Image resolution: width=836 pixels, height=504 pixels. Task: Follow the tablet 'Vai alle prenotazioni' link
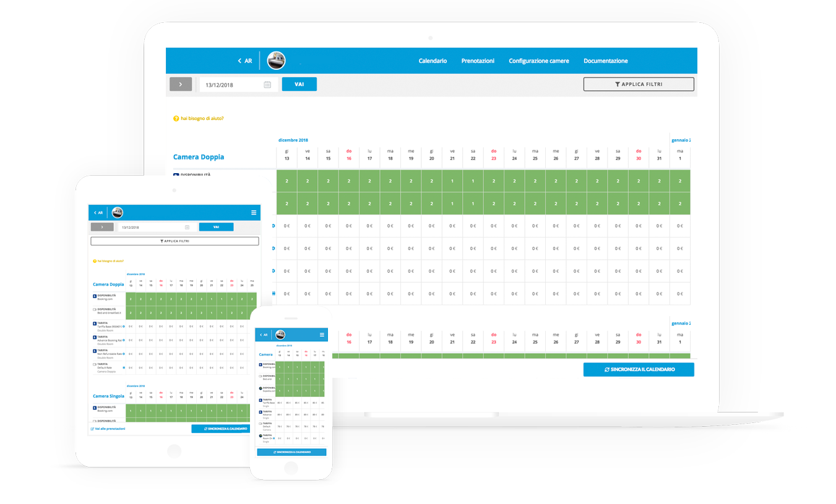tap(108, 429)
